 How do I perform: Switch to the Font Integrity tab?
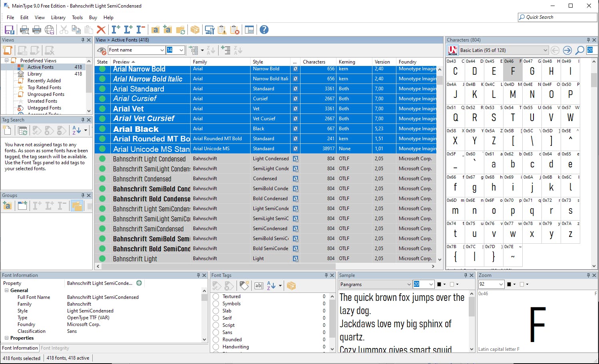click(55, 348)
